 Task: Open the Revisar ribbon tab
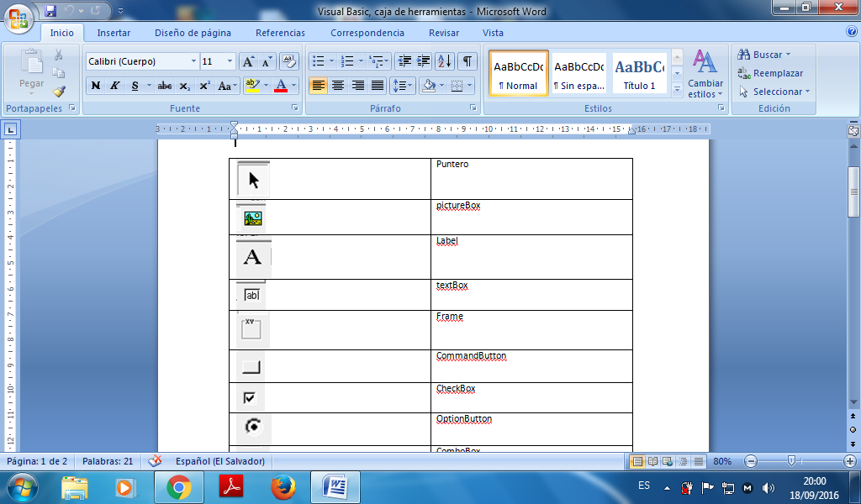point(443,33)
